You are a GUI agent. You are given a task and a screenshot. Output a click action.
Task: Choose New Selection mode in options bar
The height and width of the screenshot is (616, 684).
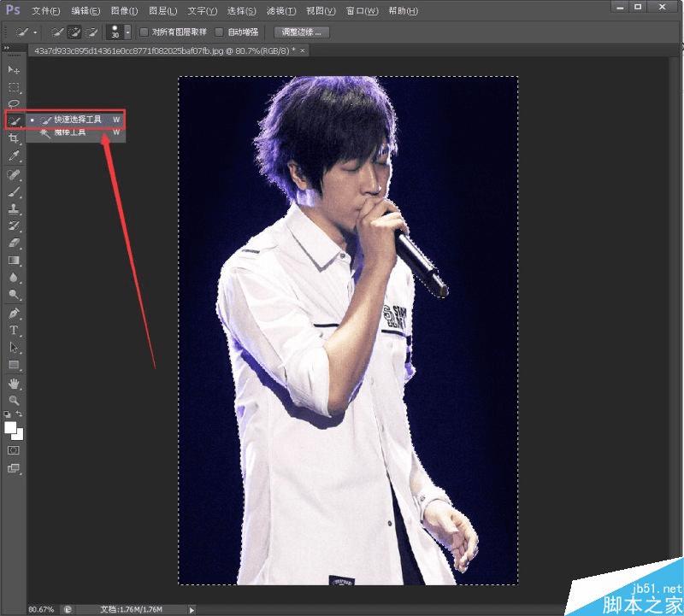coord(57,32)
